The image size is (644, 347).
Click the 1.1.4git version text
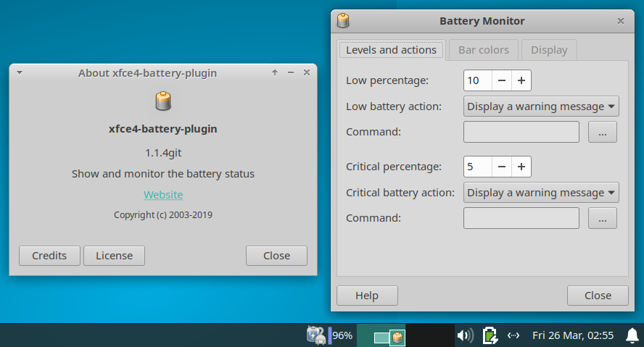(163, 153)
